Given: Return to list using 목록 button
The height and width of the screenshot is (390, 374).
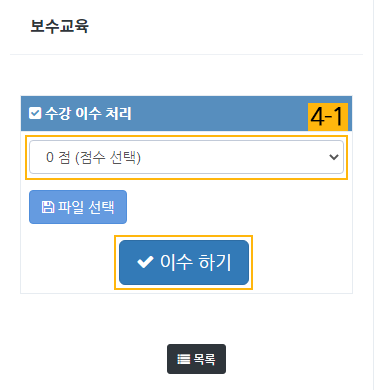Looking at the screenshot, I should [196, 359].
